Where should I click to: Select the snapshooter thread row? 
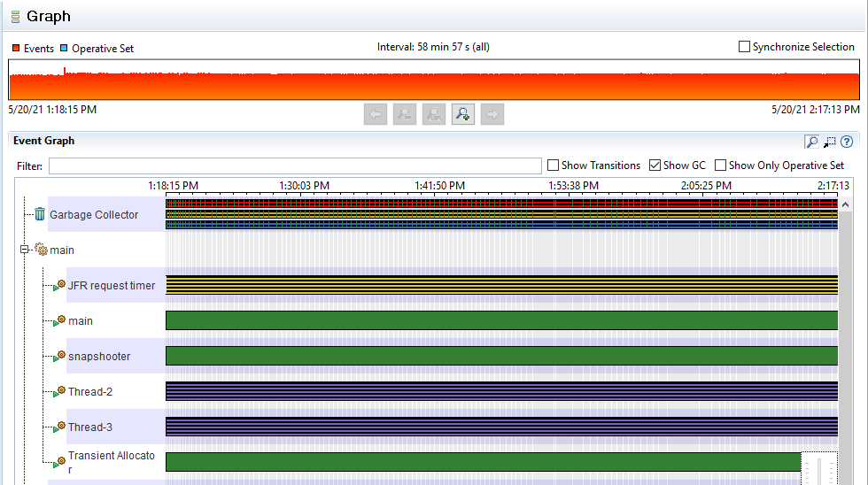[x=99, y=356]
